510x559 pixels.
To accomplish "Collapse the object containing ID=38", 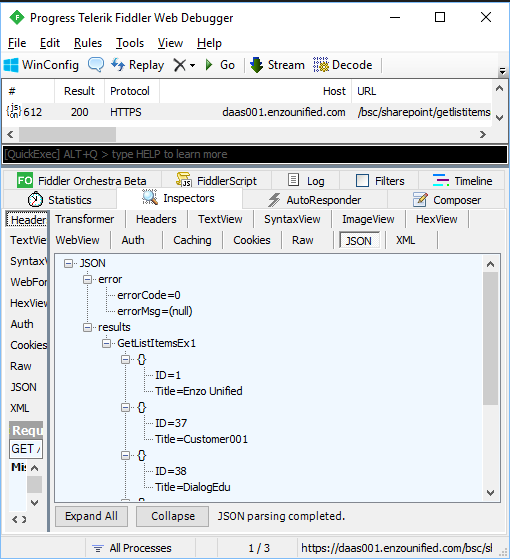I will click(x=125, y=455).
